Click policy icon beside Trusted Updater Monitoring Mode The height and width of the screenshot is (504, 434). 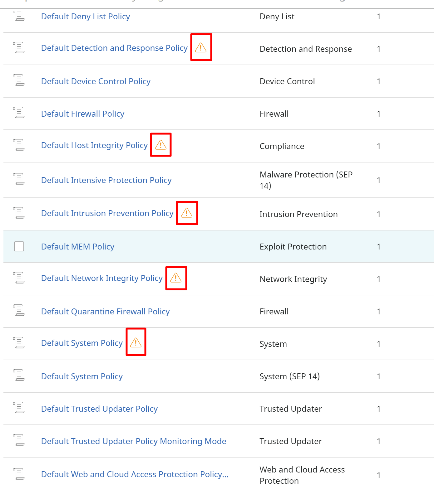coord(19,440)
